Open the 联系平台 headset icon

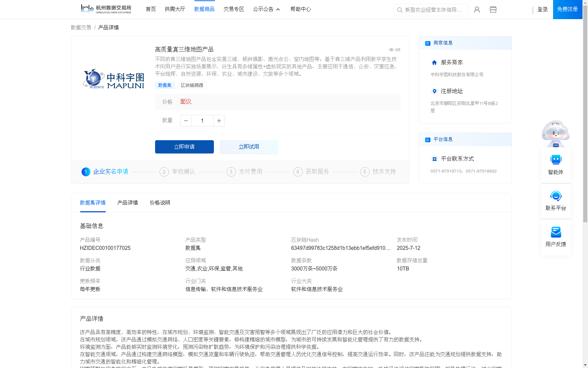click(556, 196)
